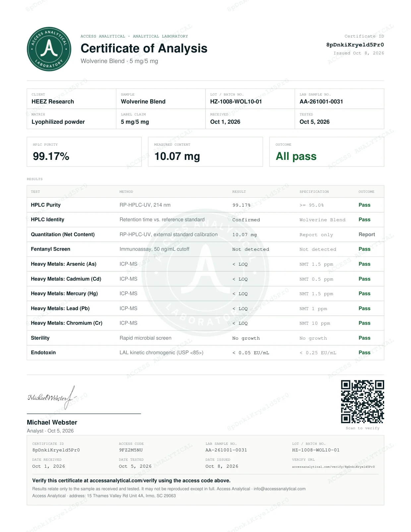411x532 pixels.
Task: Click the info@accessanalytical.com email address
Action: click(x=279, y=489)
